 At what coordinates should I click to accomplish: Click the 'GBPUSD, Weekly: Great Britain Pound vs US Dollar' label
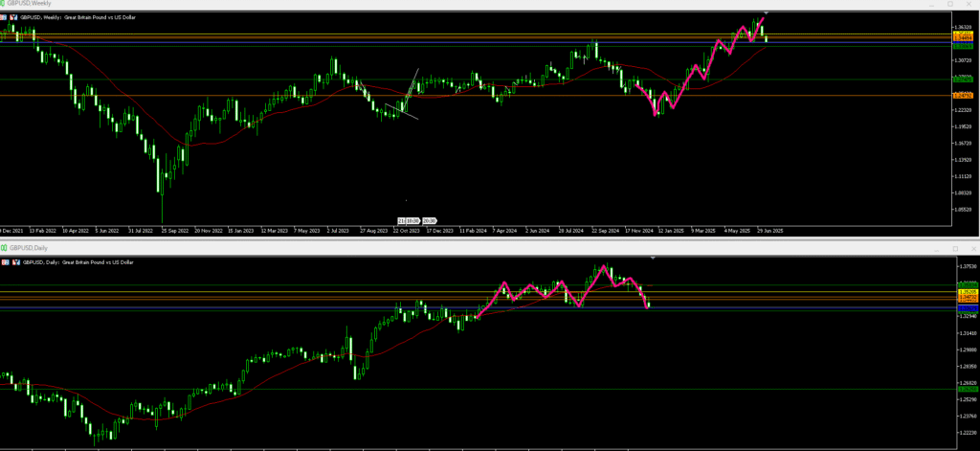78,17
